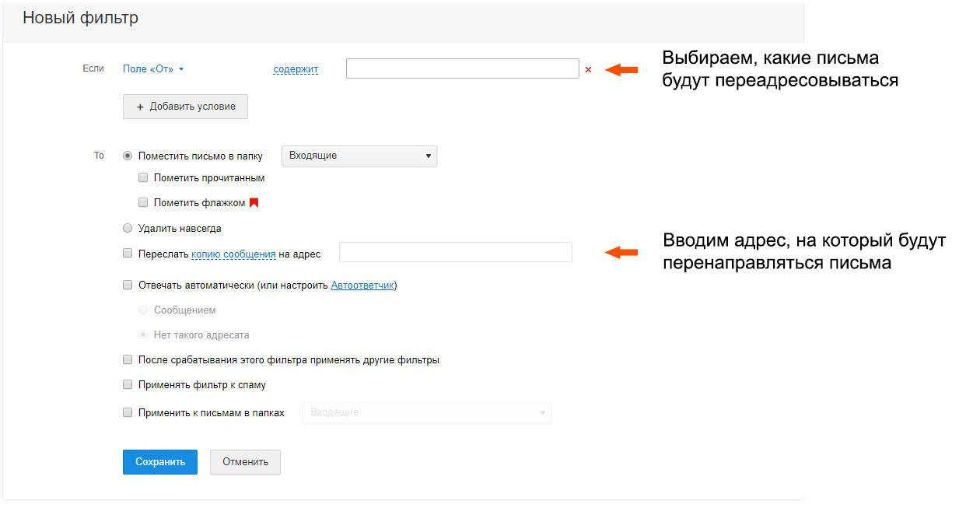Viewport: 980px width, 508px height.
Task: Click the red flag icon
Action: coord(254,203)
